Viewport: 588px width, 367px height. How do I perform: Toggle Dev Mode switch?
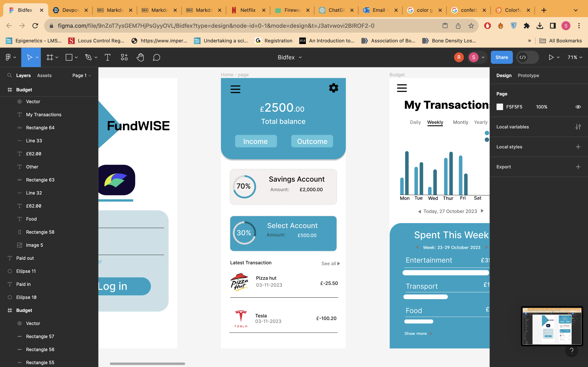point(527,57)
